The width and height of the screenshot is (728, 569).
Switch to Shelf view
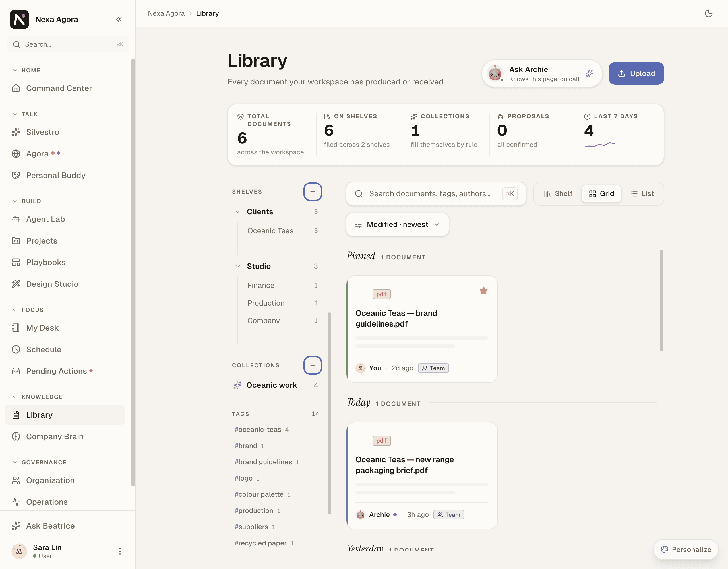click(x=558, y=194)
